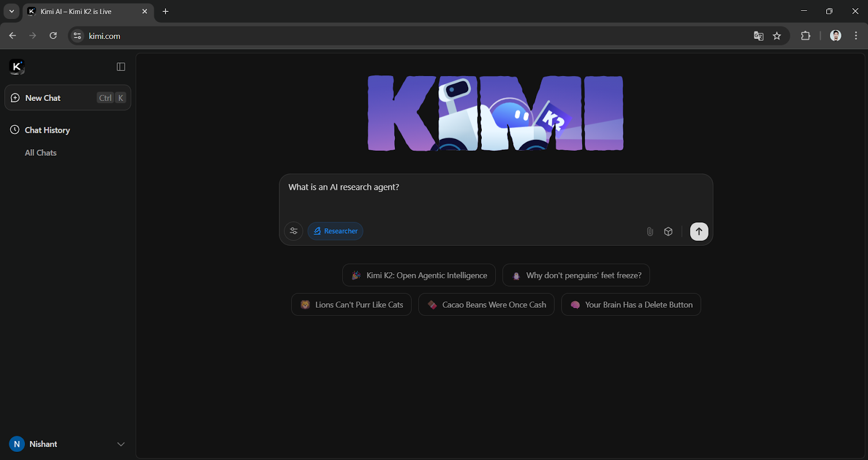
Task: Start a New Chat
Action: 68,98
